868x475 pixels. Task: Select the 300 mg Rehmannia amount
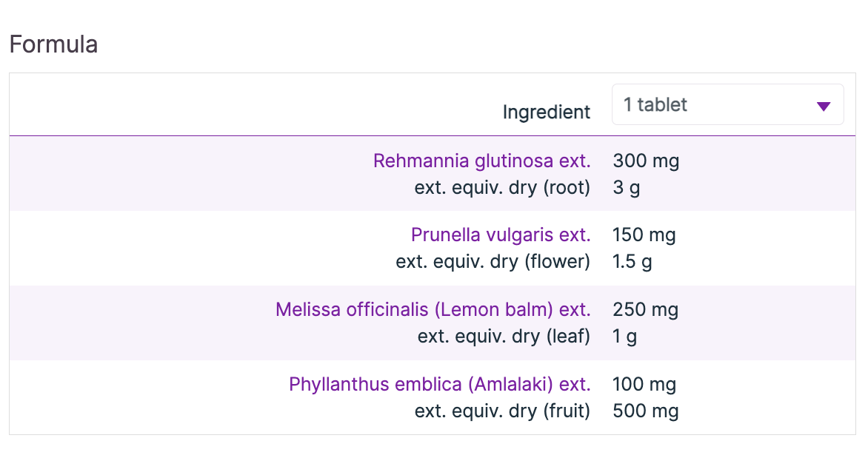coord(646,161)
